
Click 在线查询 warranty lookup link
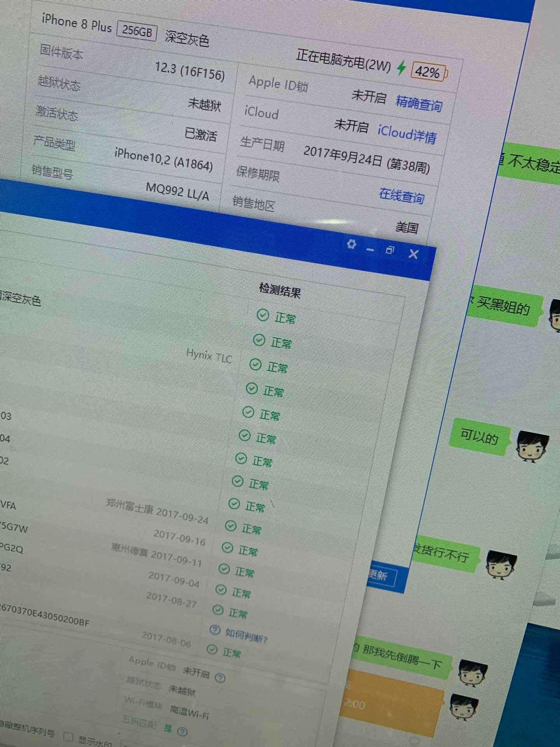point(402,196)
